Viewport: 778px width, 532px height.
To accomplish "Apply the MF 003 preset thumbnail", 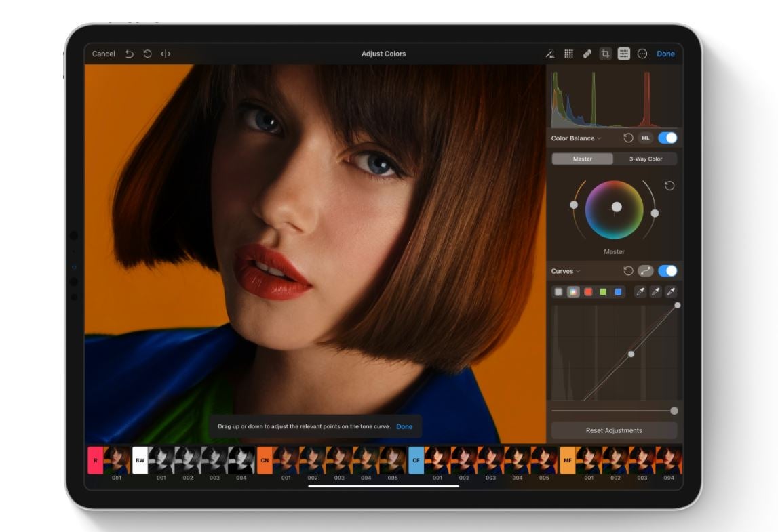I will coord(642,460).
